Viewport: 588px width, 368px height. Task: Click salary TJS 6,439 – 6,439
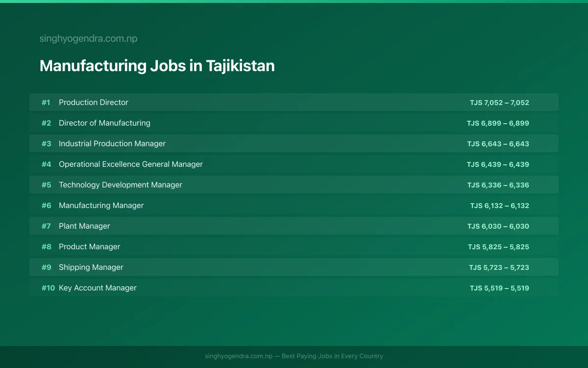point(498,164)
